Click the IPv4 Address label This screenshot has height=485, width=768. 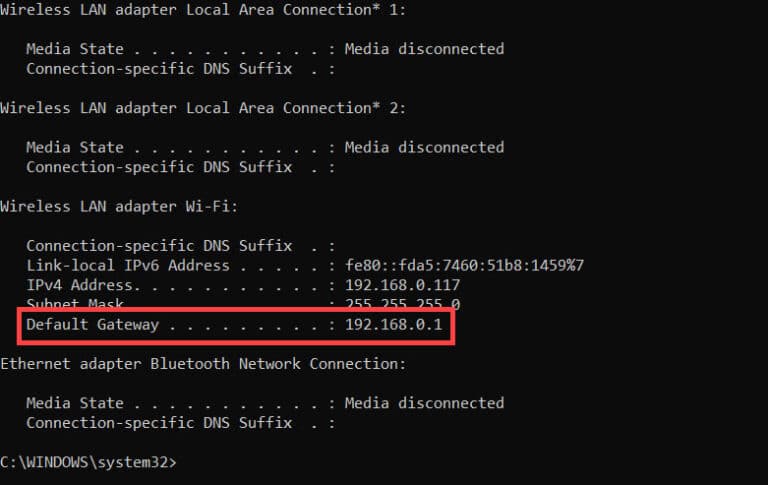click(x=86, y=285)
